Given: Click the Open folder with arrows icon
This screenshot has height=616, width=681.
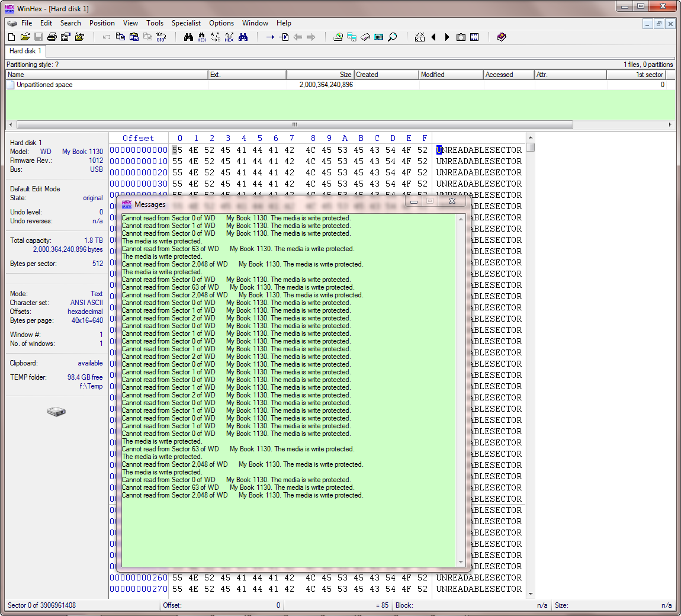Looking at the screenshot, I should pos(79,37).
